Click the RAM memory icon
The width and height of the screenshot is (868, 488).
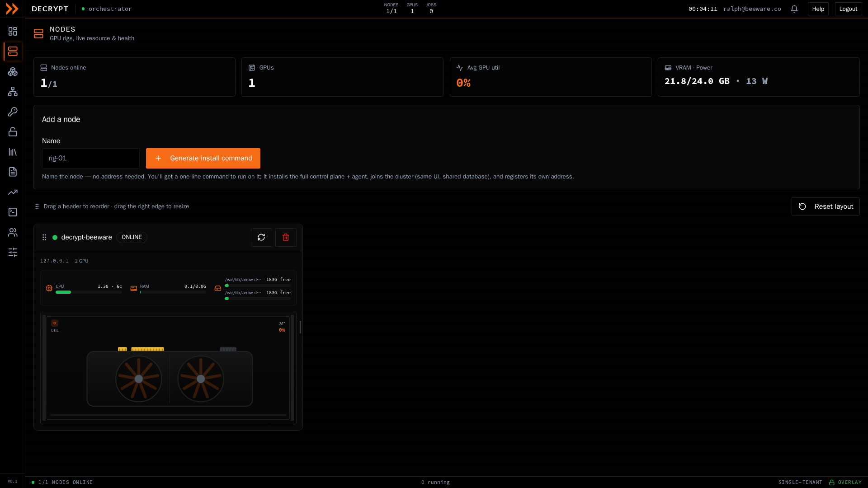click(x=134, y=288)
